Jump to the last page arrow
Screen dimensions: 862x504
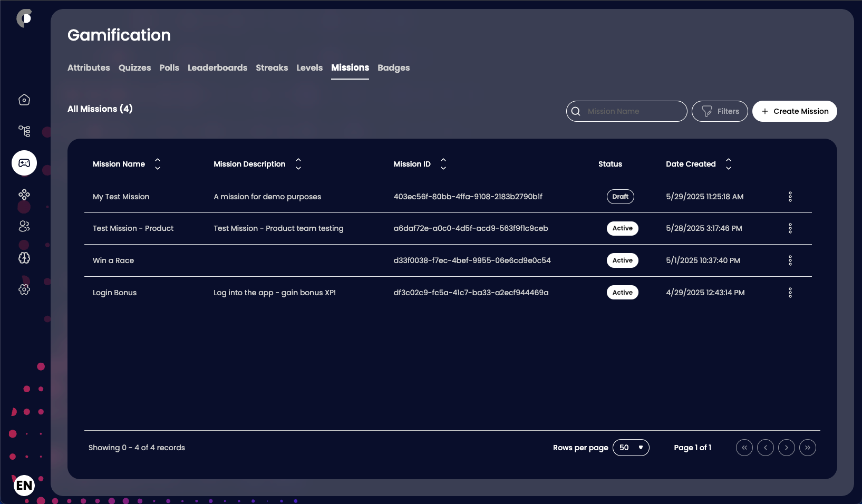coord(807,448)
